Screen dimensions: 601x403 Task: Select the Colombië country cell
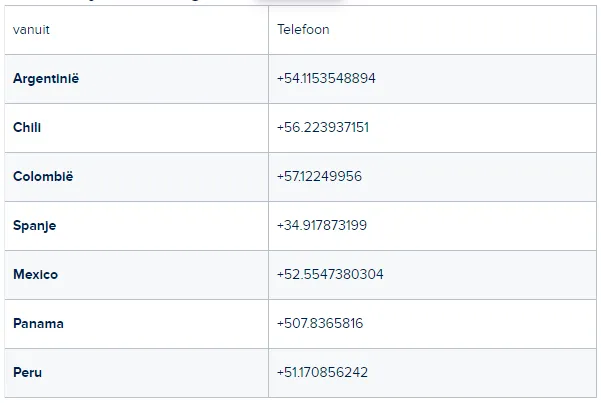pyautogui.click(x=136, y=177)
